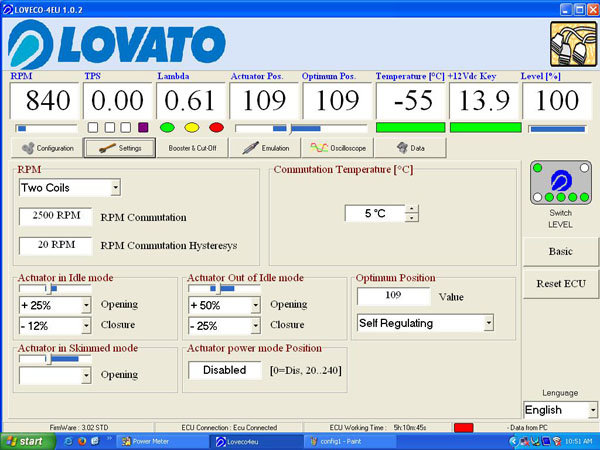Click the Basic button
This screenshot has width=600, height=450.
pos(561,251)
